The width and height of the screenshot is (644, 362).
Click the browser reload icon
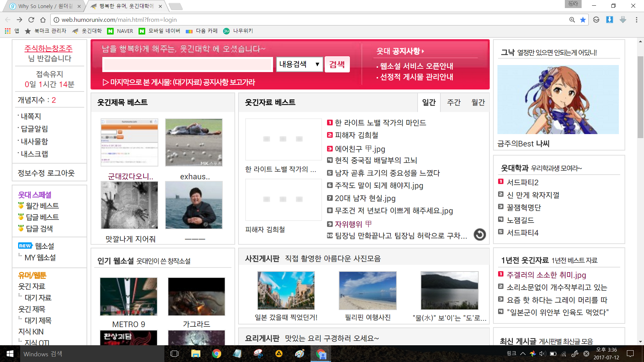pos(31,20)
